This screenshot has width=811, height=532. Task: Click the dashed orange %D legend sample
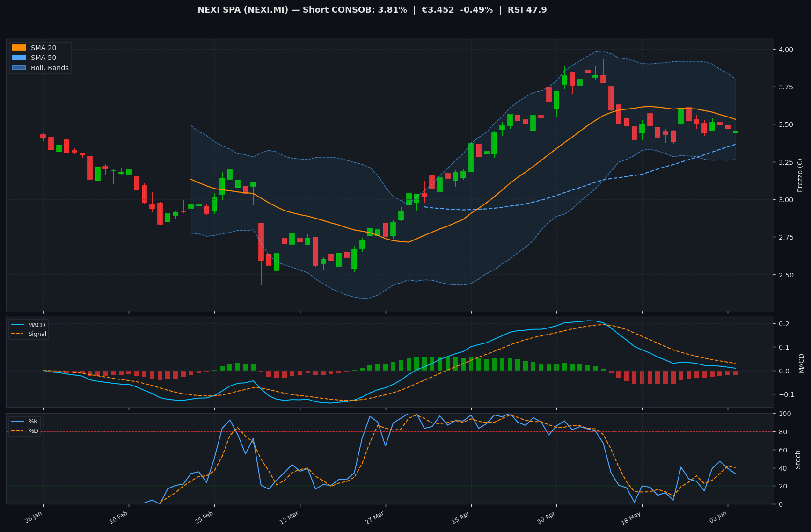coord(18,430)
